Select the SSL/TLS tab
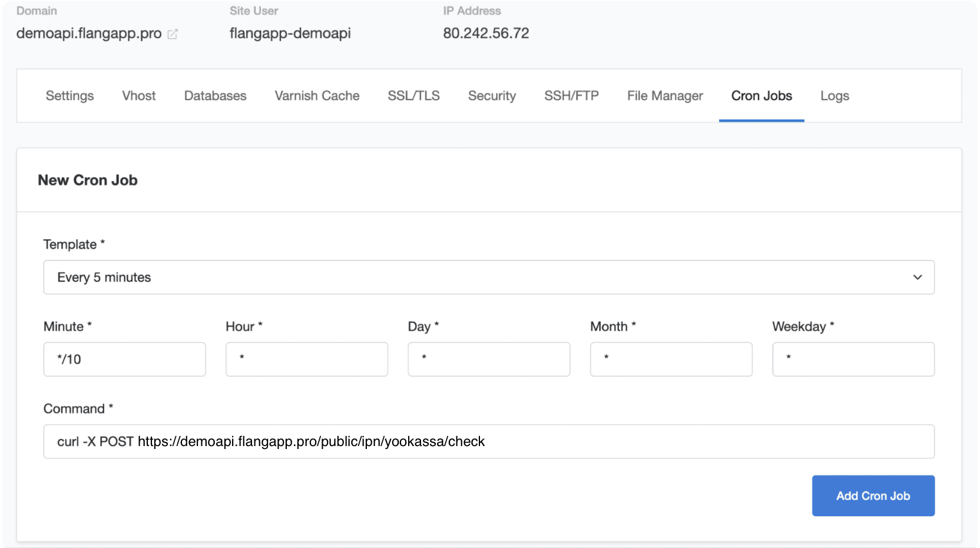This screenshot has width=980, height=548. pyautogui.click(x=413, y=96)
